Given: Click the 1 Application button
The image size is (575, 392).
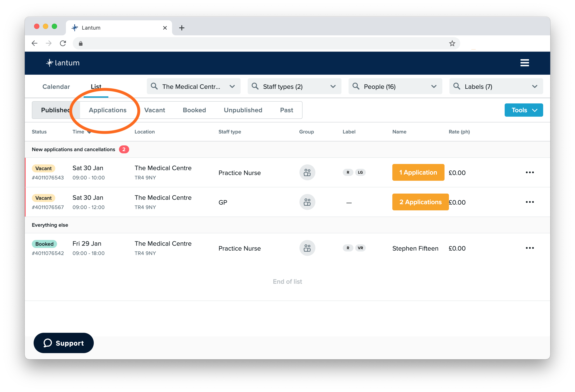Looking at the screenshot, I should pyautogui.click(x=418, y=172).
